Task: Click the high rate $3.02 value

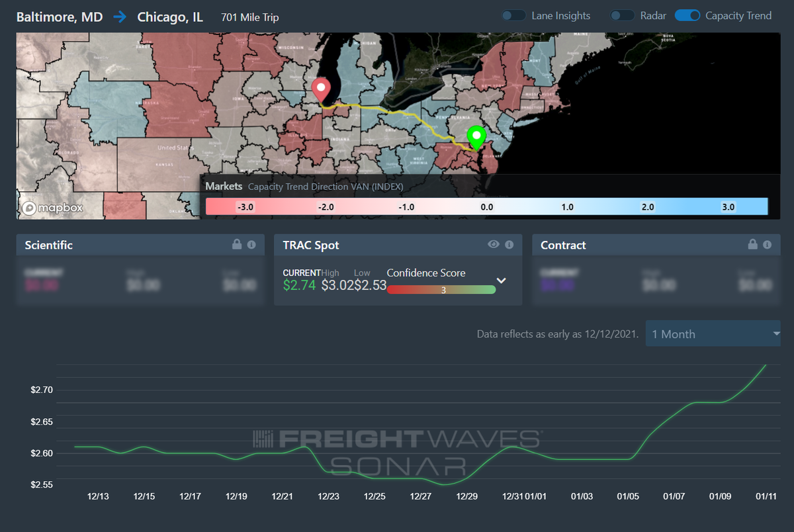Action: 337,285
